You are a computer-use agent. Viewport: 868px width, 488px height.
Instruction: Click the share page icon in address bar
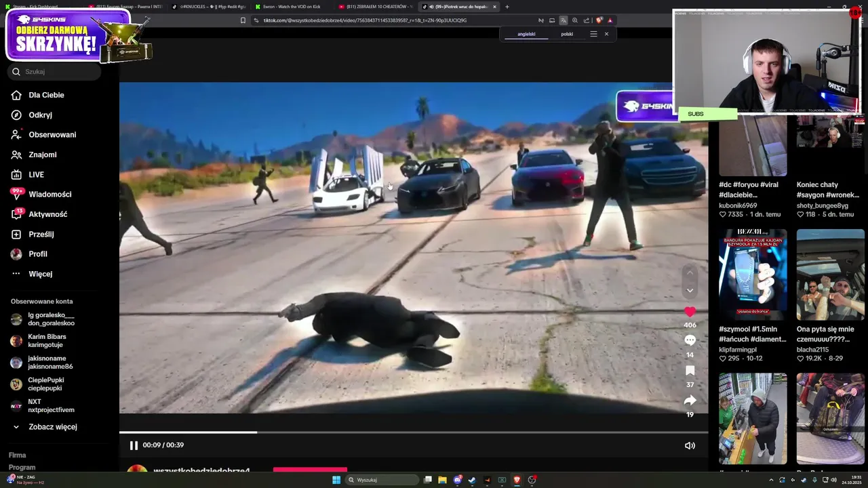[x=587, y=20]
